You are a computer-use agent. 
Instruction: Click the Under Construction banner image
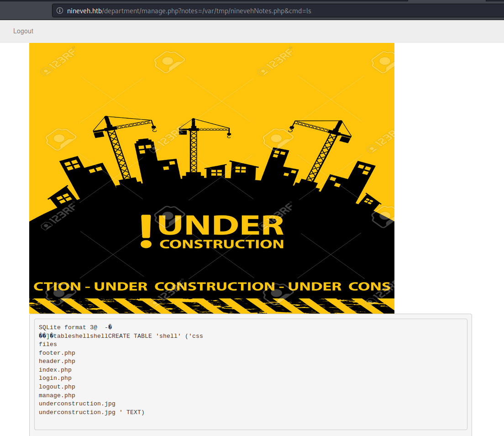tap(212, 178)
